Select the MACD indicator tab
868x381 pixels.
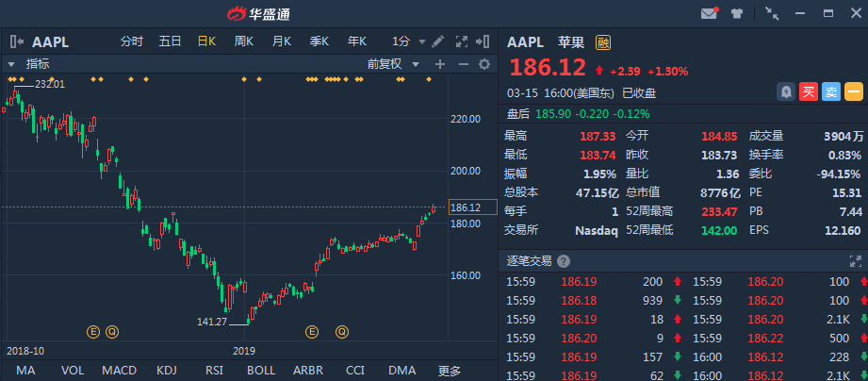(x=119, y=371)
